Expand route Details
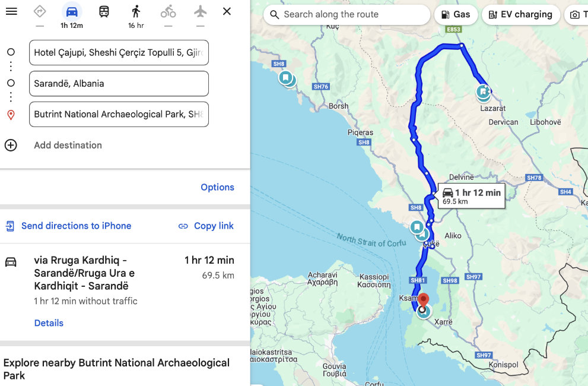The width and height of the screenshot is (588, 386). point(49,323)
